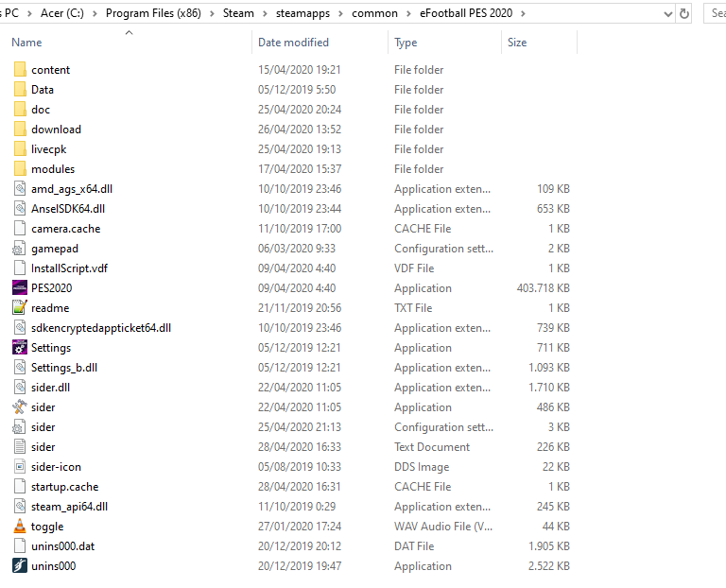Click the sider configuration settings gear icon
This screenshot has width=726, height=588.
19,427
